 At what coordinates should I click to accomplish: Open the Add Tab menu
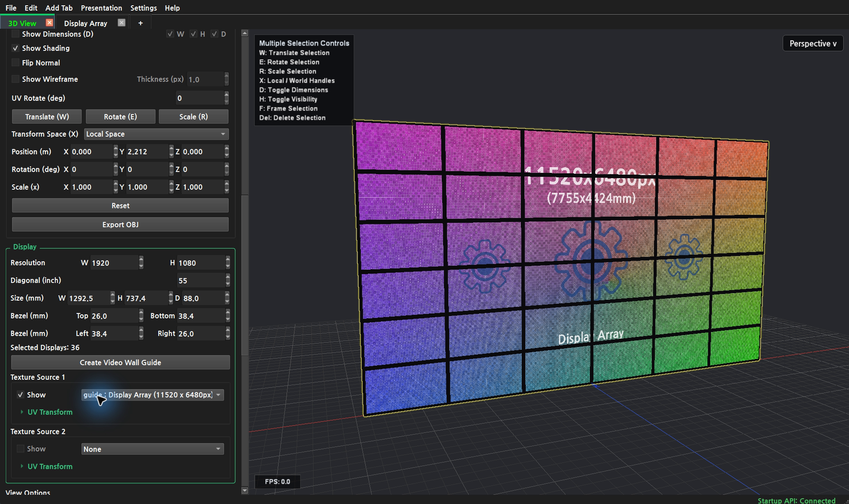[59, 8]
